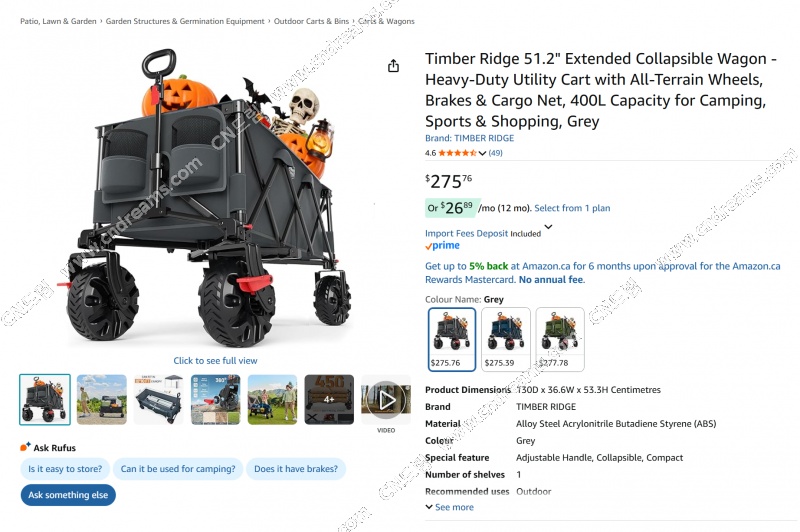This screenshot has height=532, width=800.
Task: Open the TIMBER RIDGE brand link
Action: (x=469, y=138)
